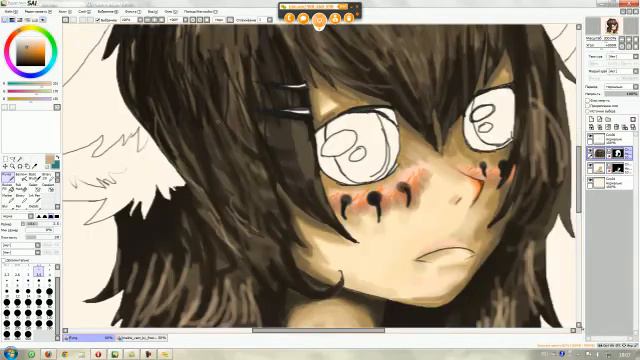Toggle the Clipping Group checkbox

[588, 106]
